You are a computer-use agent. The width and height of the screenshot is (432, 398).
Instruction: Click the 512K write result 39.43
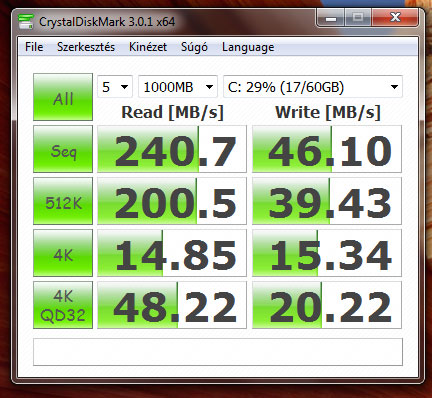327,201
